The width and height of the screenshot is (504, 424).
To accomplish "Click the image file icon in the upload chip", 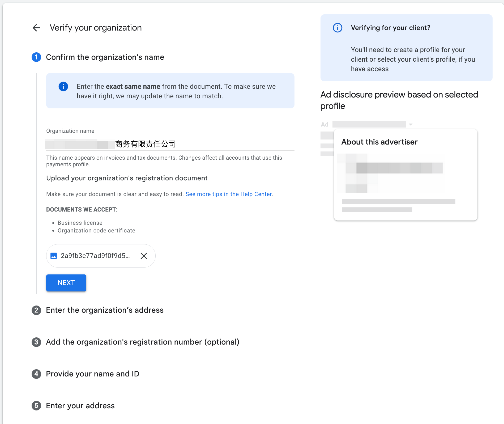I will (x=54, y=256).
